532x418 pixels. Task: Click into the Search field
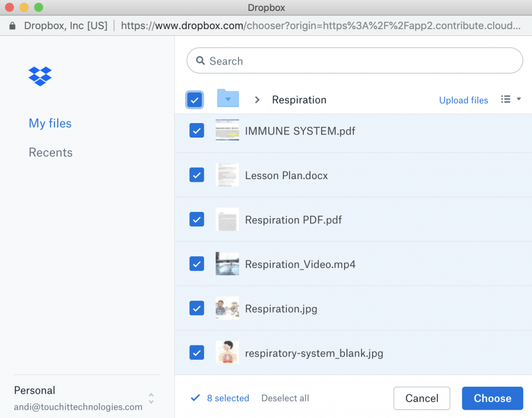(354, 61)
